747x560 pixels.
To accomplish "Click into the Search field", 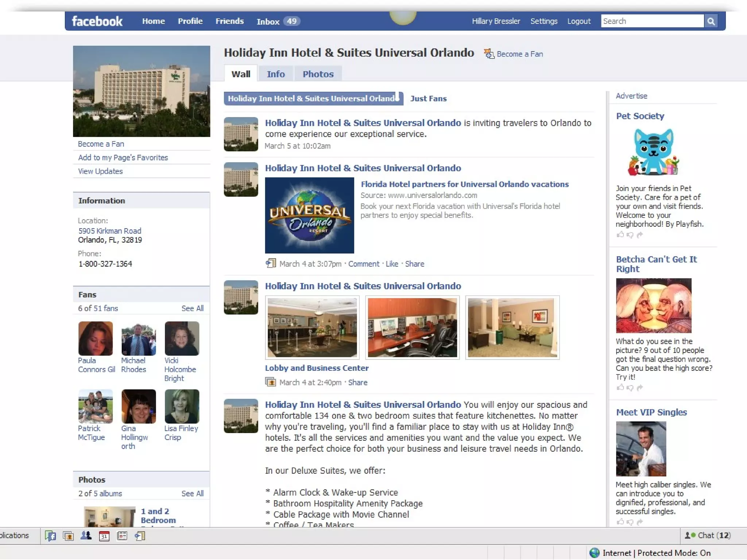I will 652,21.
